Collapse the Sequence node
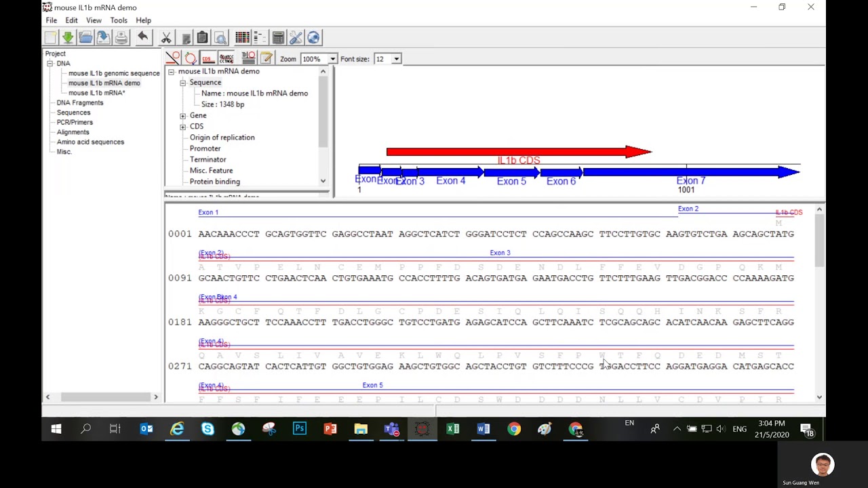Viewport: 868px width, 488px height. click(182, 83)
